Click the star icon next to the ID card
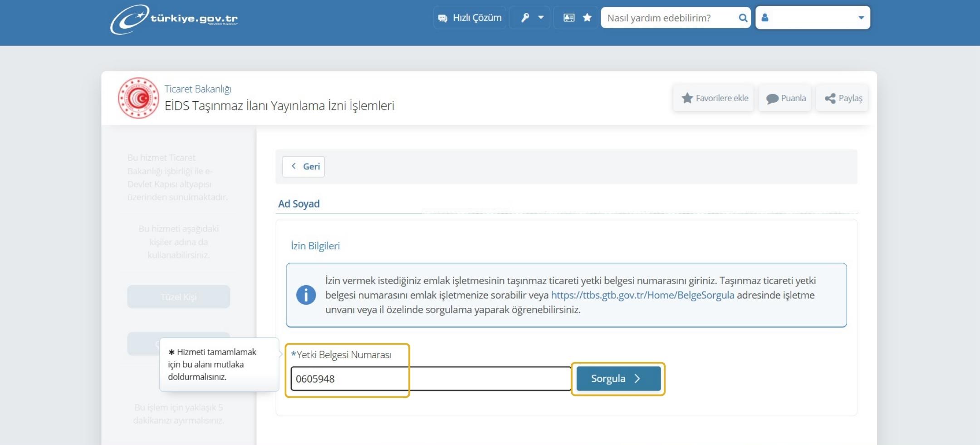Image resolution: width=980 pixels, height=445 pixels. (x=587, y=17)
